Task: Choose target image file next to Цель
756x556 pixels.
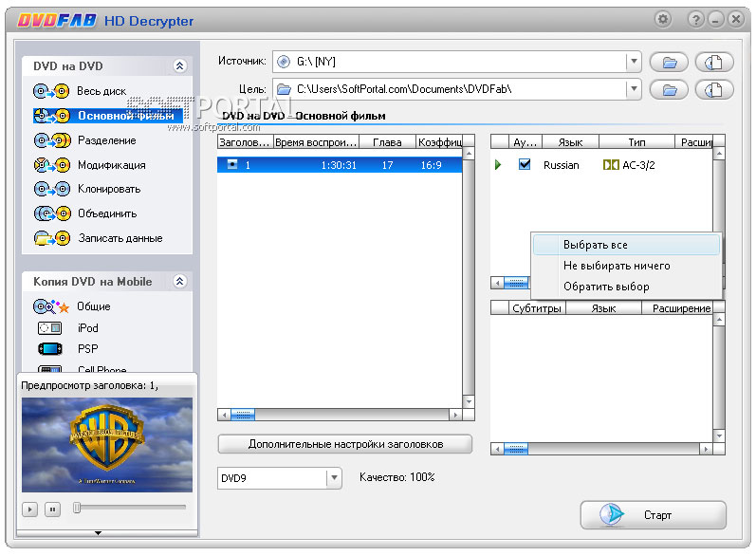Action: point(714,90)
